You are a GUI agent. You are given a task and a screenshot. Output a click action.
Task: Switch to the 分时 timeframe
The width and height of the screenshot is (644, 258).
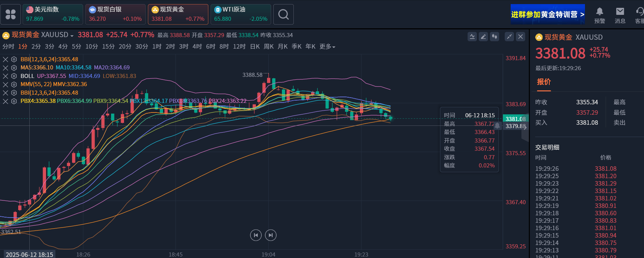click(x=8, y=46)
